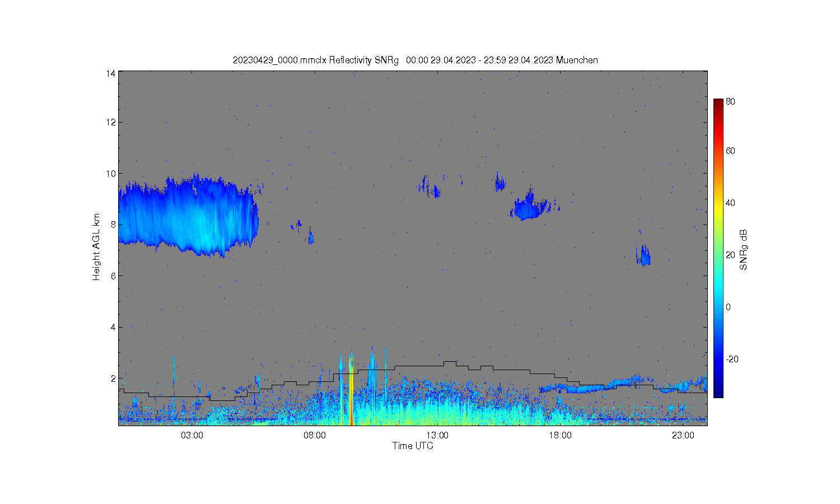
Task: Click the 18:00 time tick label
Action: click(x=560, y=435)
